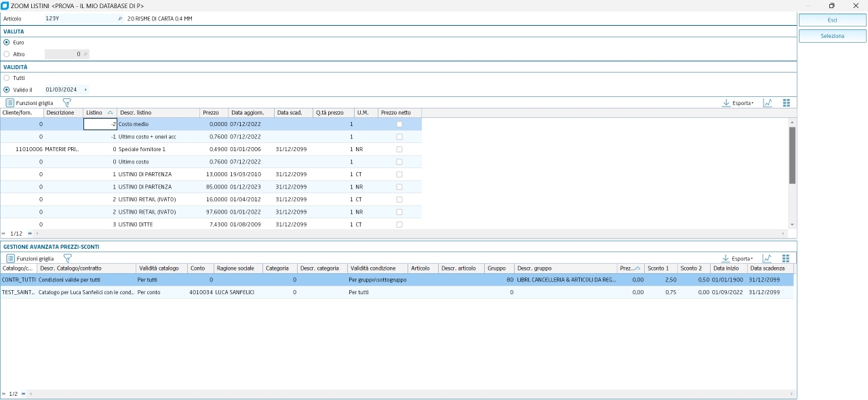Open the chart icon in the upper grid toolbar
868x400 pixels.
[x=768, y=103]
